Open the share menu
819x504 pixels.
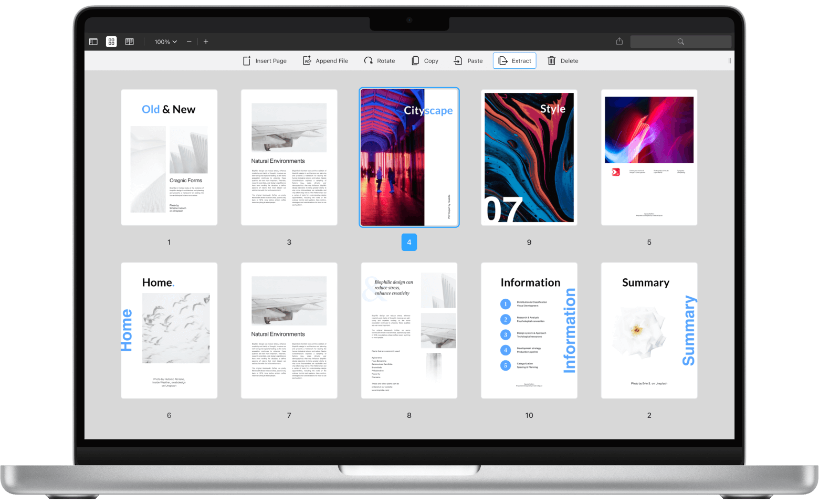click(x=619, y=41)
